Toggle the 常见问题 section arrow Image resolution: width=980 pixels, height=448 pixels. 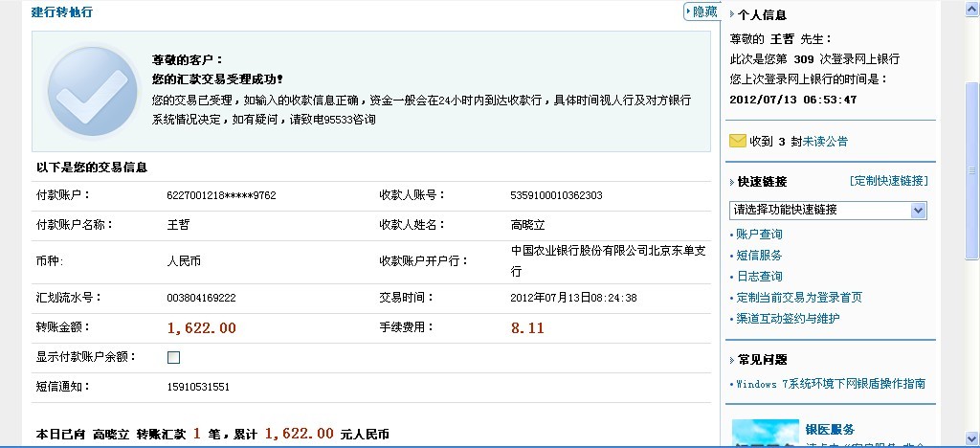click(732, 360)
